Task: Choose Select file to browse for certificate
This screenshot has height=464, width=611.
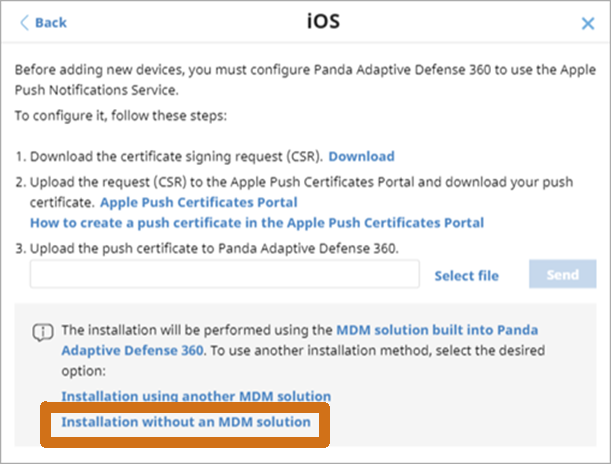Action: click(466, 275)
